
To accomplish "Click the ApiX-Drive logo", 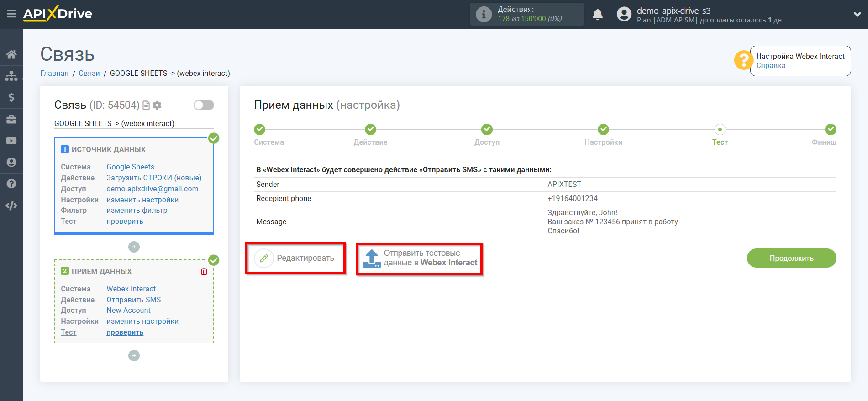I will coord(58,14).
